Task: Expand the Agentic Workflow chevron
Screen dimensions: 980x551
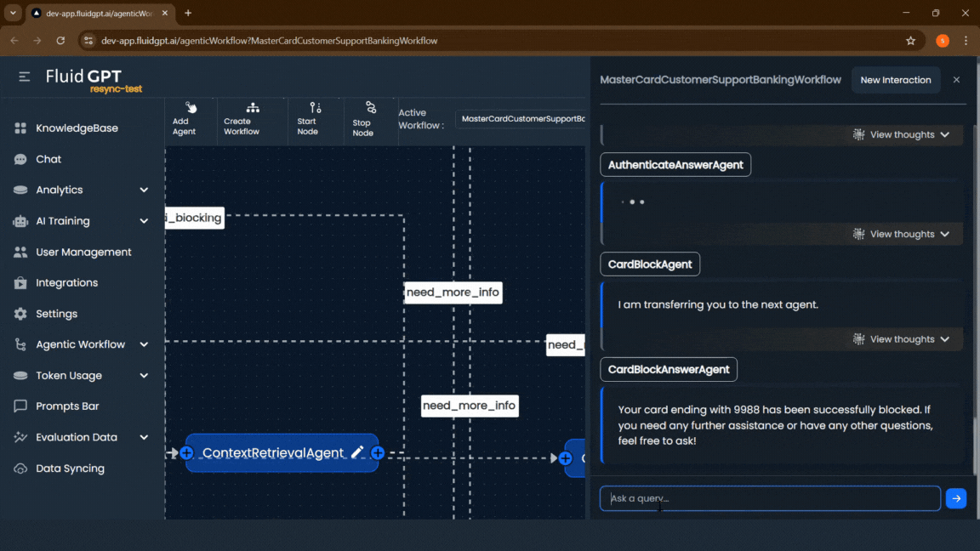Action: tap(144, 345)
